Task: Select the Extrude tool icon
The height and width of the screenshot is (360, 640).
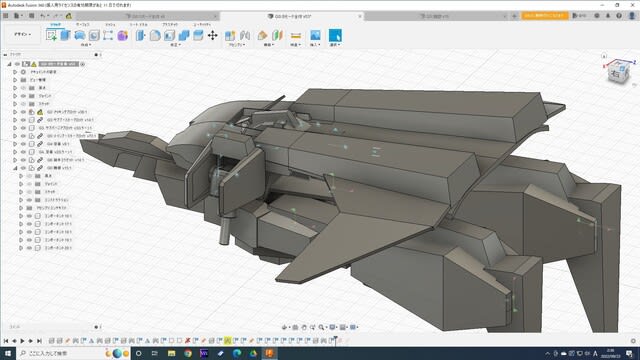Action: [65, 36]
